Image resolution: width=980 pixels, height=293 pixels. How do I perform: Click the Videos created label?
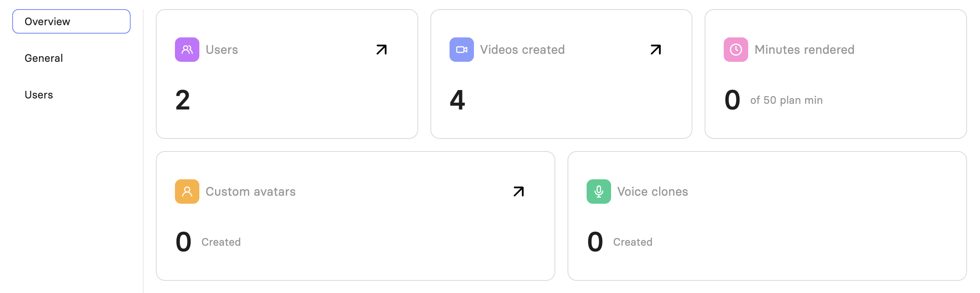coord(522,50)
